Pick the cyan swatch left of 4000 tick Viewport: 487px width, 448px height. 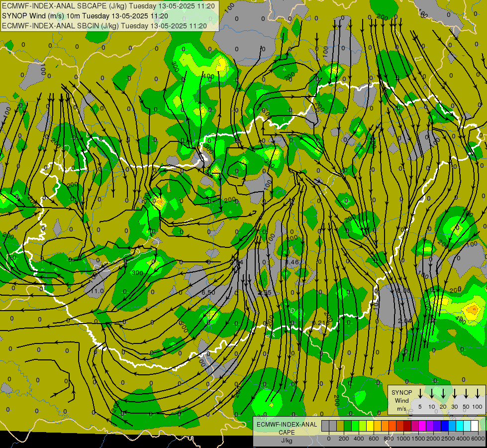[x=460, y=426]
